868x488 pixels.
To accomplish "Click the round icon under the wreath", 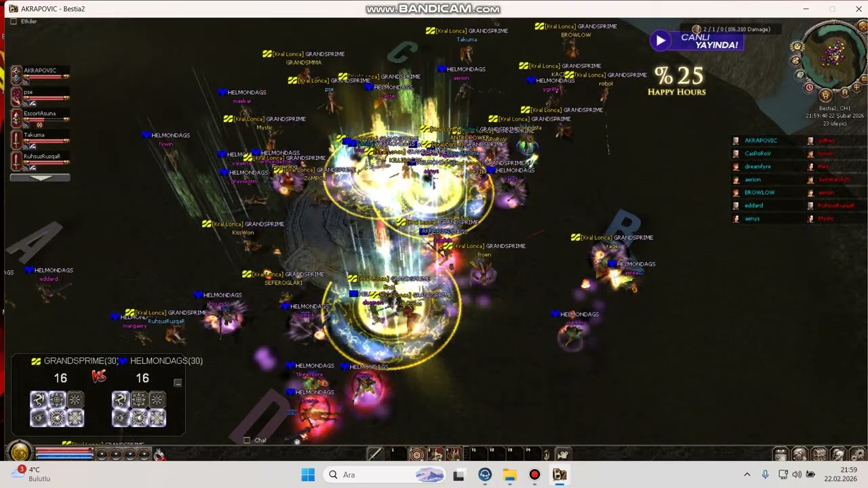I will click(x=796, y=61).
